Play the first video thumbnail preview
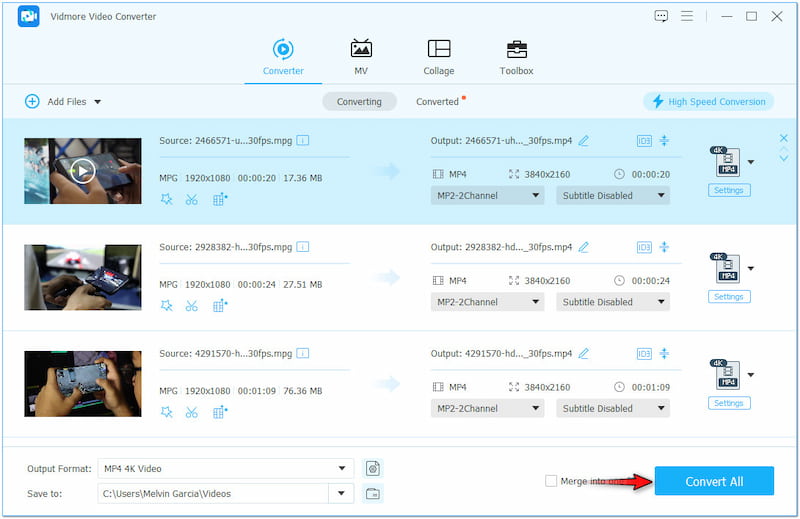800x519 pixels. pos(82,170)
